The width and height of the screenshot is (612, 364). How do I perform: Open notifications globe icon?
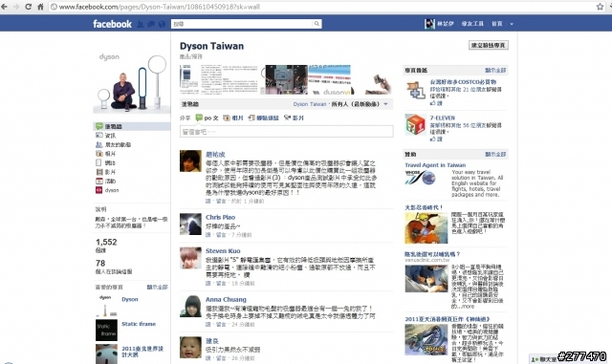[162, 24]
